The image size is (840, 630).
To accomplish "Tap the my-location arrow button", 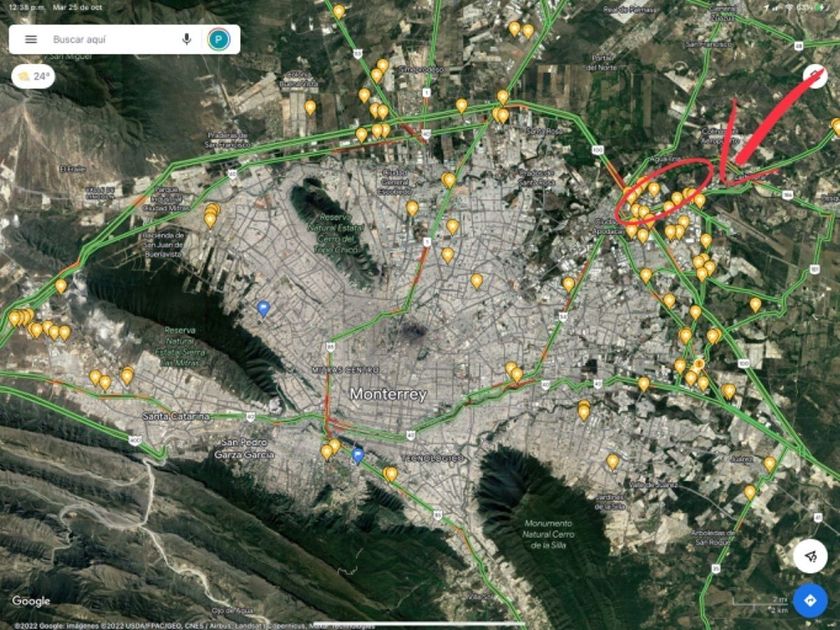I will (x=810, y=557).
